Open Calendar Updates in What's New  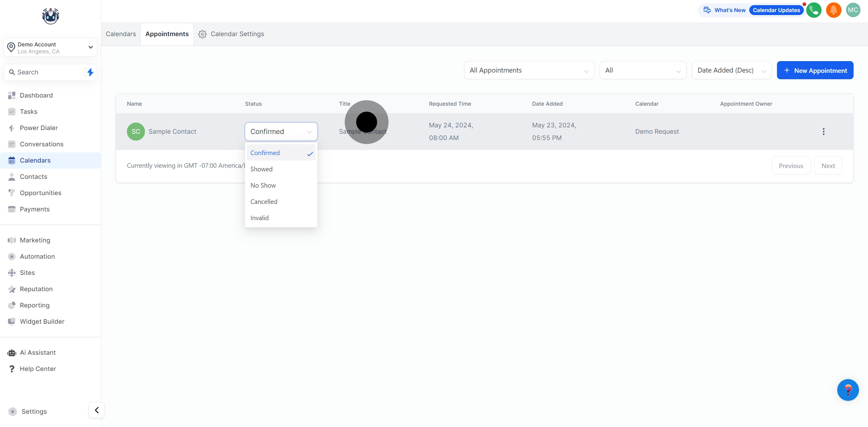(776, 10)
